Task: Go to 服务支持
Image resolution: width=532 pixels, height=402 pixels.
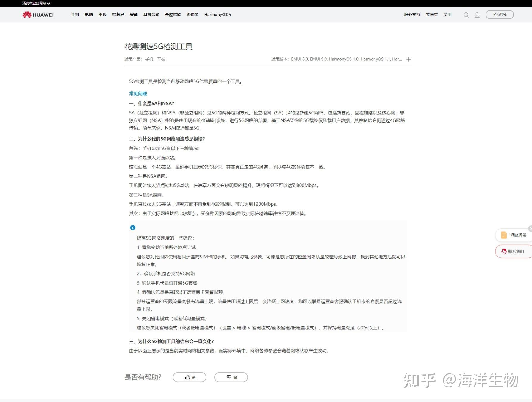Action: pyautogui.click(x=412, y=15)
